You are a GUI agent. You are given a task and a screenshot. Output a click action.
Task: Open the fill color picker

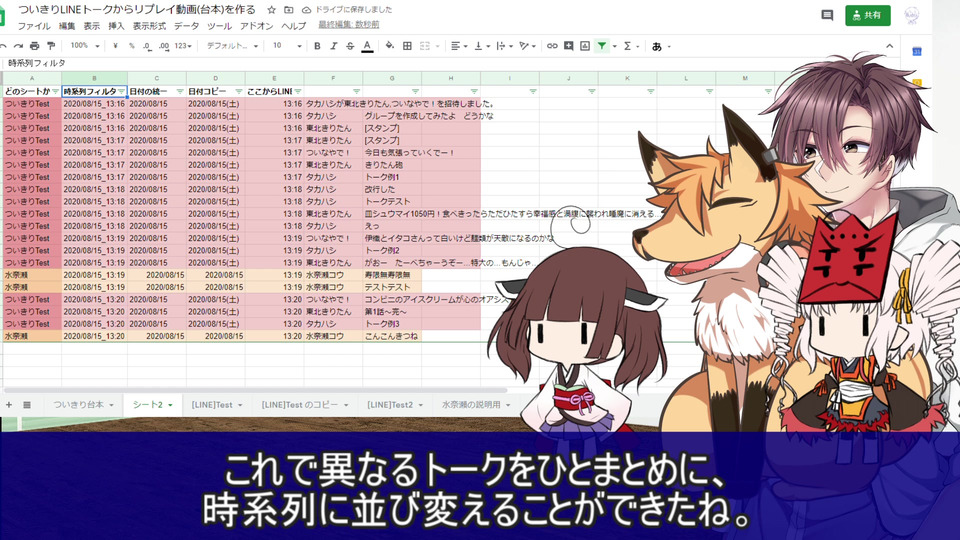click(x=389, y=46)
